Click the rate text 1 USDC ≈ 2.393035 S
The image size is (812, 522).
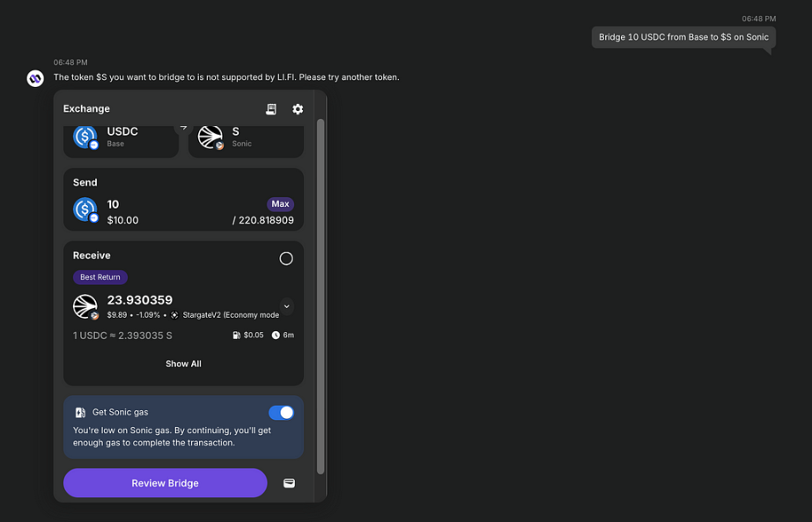click(122, 335)
